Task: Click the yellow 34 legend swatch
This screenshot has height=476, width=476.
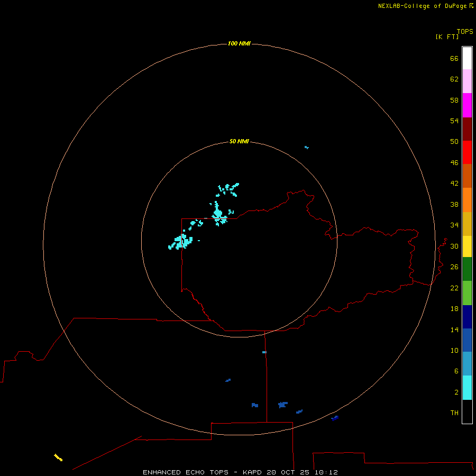Action: point(467,246)
